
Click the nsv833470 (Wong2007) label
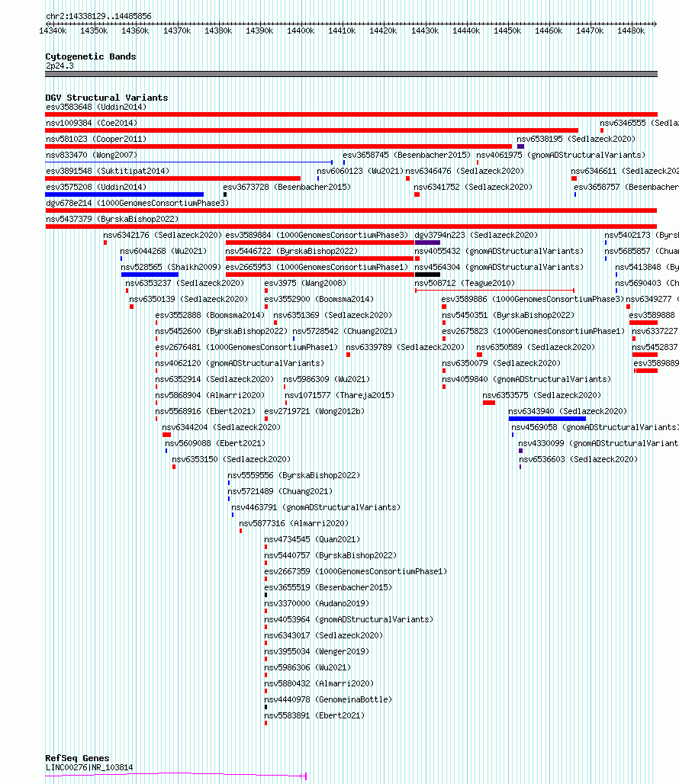point(92,155)
